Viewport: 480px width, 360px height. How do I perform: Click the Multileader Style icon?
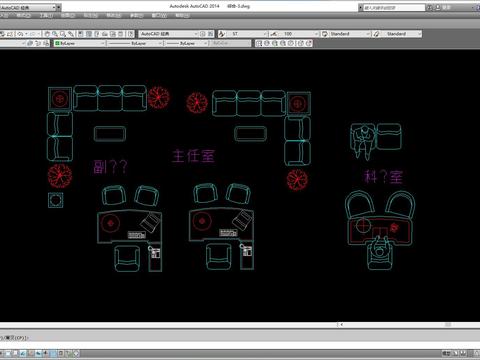377,34
